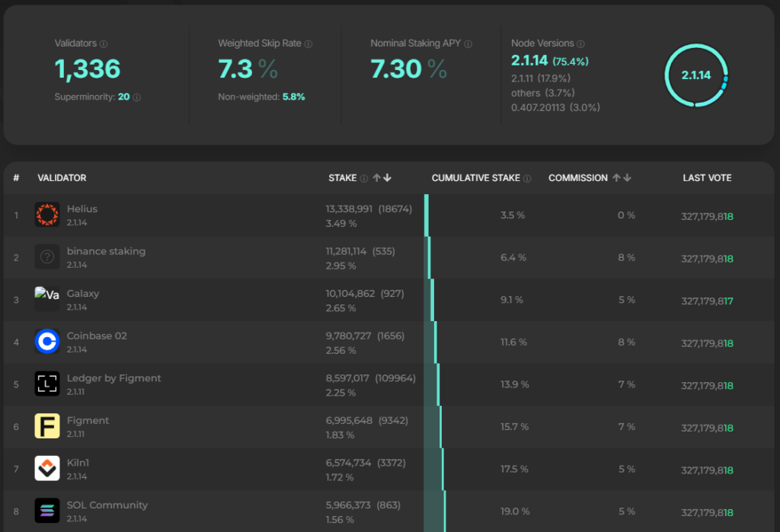Click Figment stake 6,995,648 value

[349, 420]
